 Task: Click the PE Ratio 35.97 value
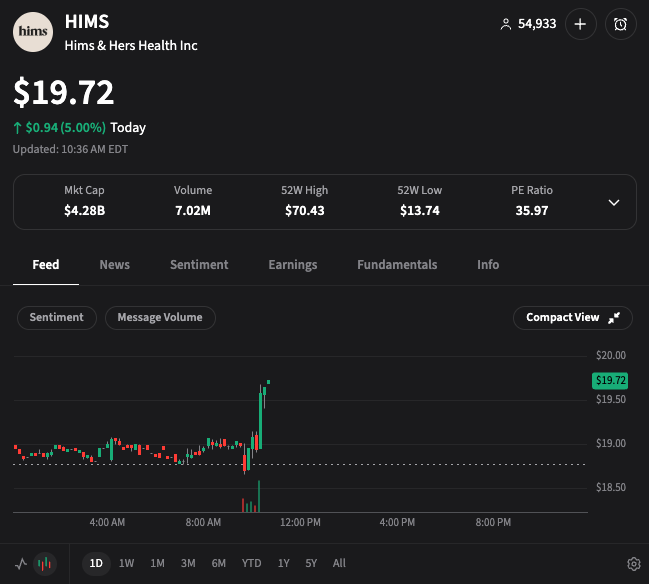coord(532,211)
